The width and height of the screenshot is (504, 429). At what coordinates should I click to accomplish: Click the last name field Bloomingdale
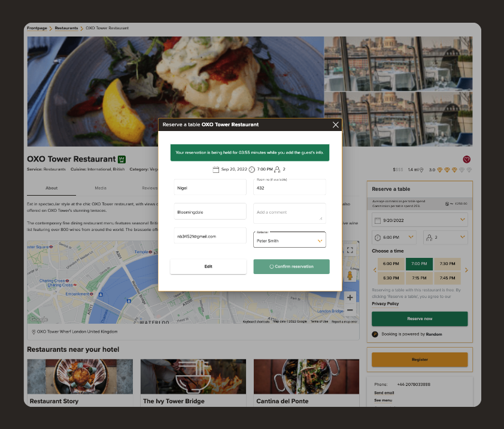point(210,211)
